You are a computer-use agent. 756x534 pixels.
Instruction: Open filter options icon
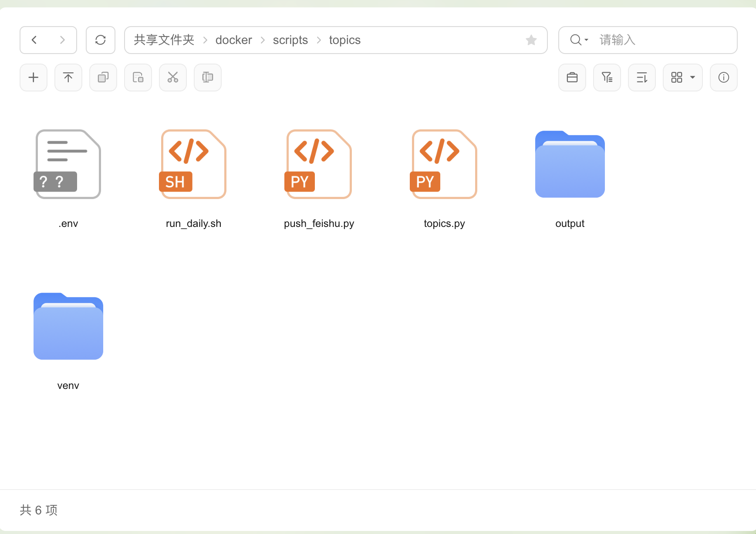pyautogui.click(x=607, y=78)
